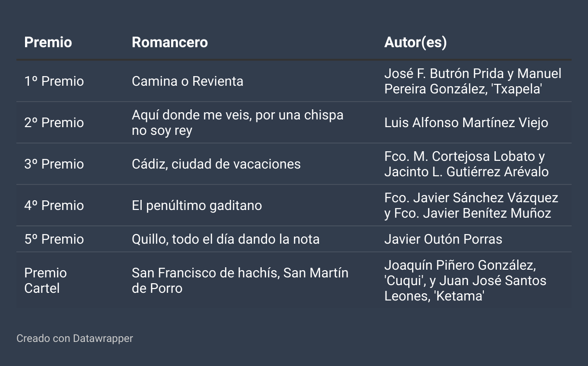The image size is (588, 366).
Task: Select the Premio Cartel cell
Action: click(46, 281)
